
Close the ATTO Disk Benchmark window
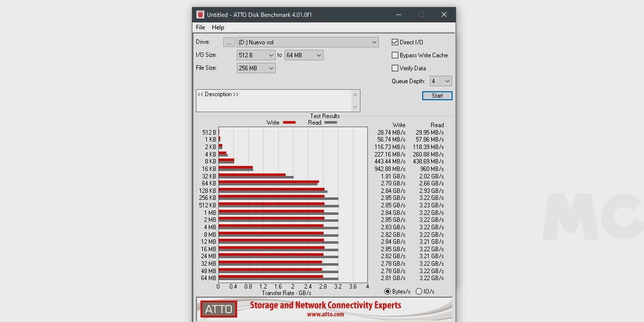click(444, 14)
